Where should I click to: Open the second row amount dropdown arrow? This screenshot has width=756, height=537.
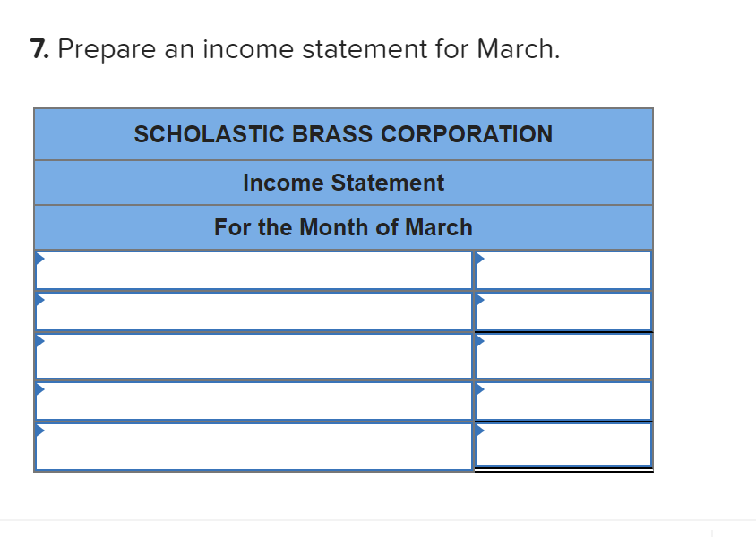[x=480, y=301]
